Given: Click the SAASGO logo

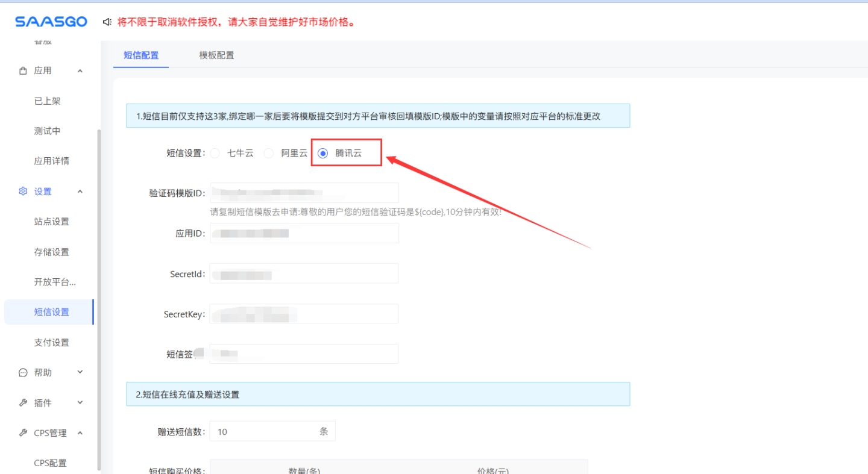Looking at the screenshot, I should (x=51, y=22).
